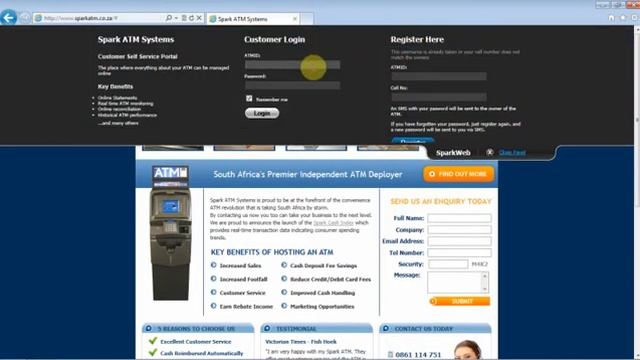
Task: Click the TESTIMONIAL header icon
Action: pos(267,328)
